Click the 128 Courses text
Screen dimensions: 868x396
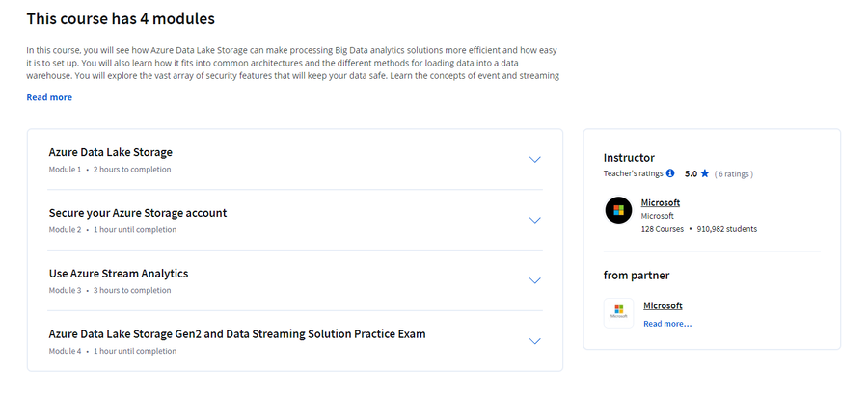click(x=663, y=229)
